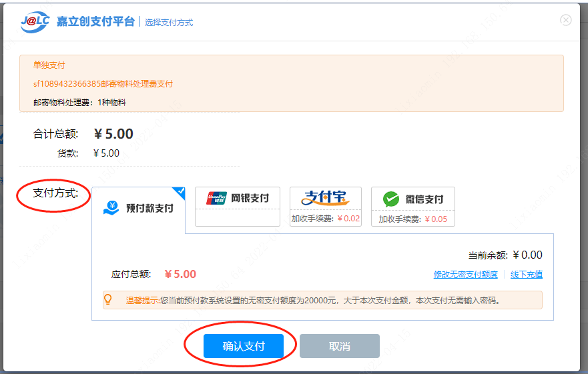Switch to 网银支付 payment method
588x374 pixels.
(237, 199)
